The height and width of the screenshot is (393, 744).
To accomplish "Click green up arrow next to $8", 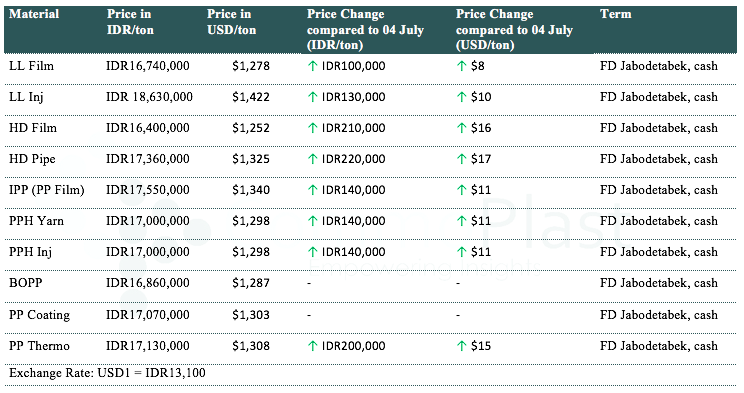I will click(461, 66).
